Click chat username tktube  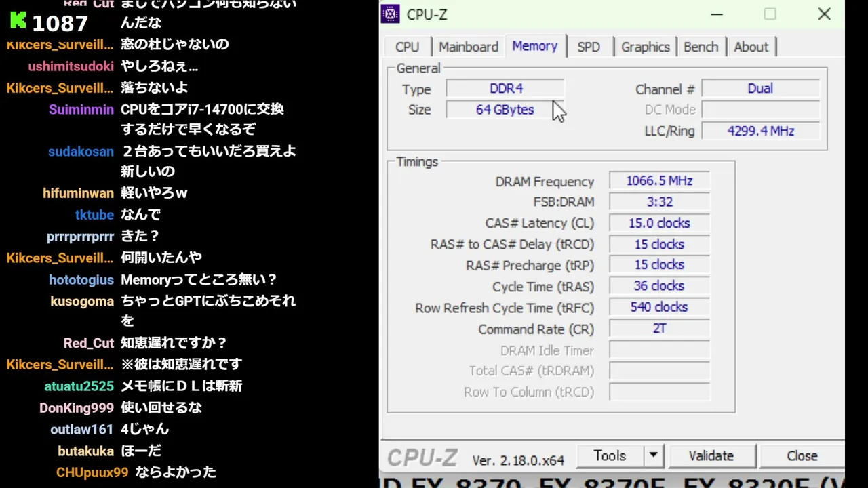point(94,215)
